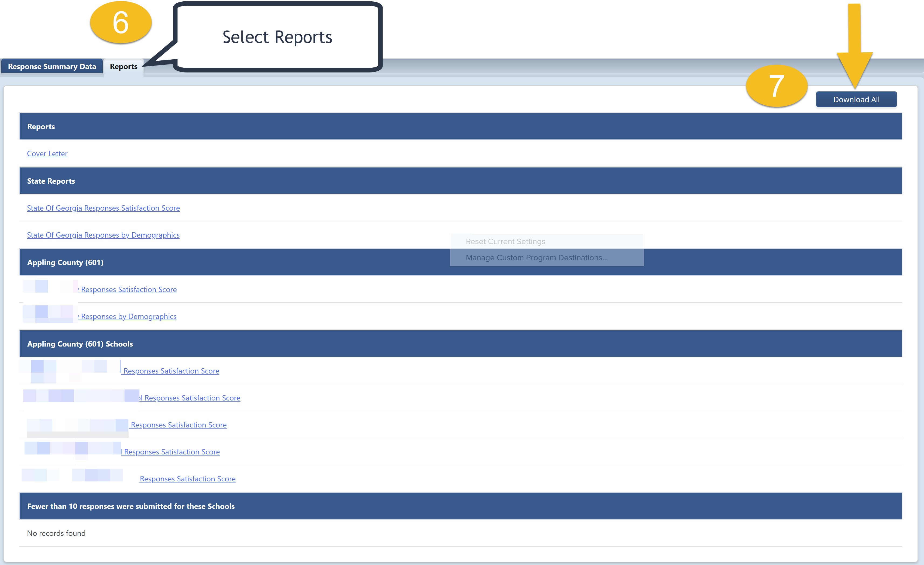Open second school Responses Satisfaction Score link

(x=192, y=398)
